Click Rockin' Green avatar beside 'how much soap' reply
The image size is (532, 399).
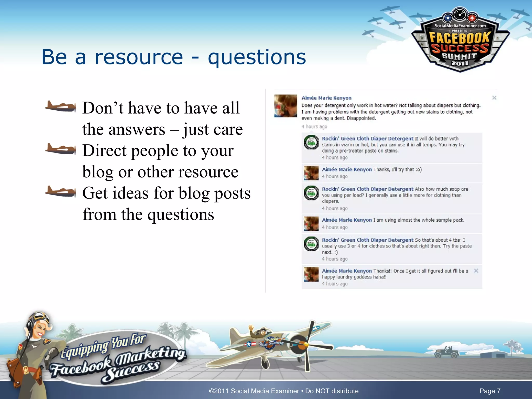click(311, 193)
